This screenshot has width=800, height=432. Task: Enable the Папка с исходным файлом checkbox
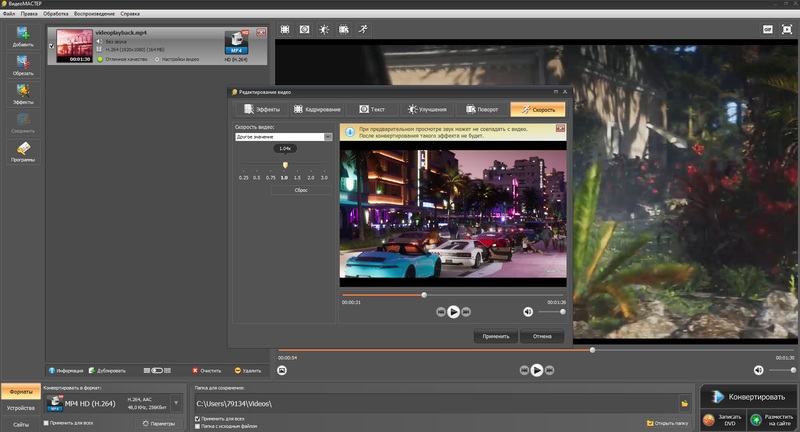pos(197,426)
